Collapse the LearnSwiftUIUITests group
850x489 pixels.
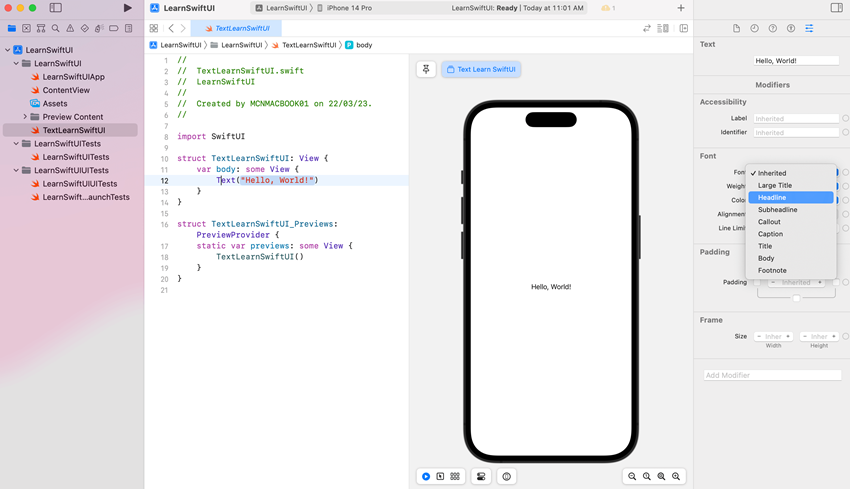(x=16, y=170)
